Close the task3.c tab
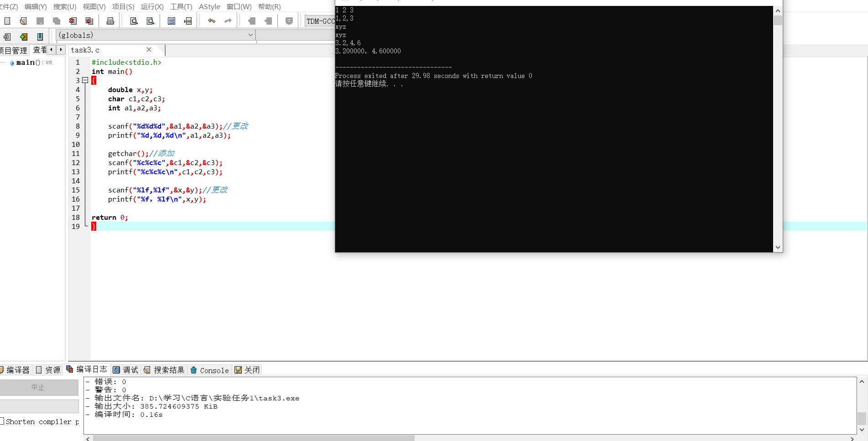Screen dimensions: 868x441 coord(149,49)
